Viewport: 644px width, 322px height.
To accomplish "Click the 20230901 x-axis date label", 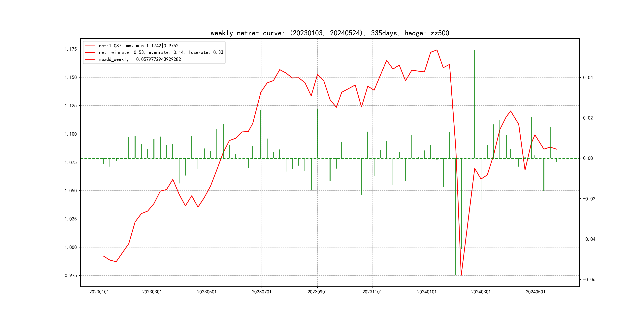I will pyautogui.click(x=317, y=292).
